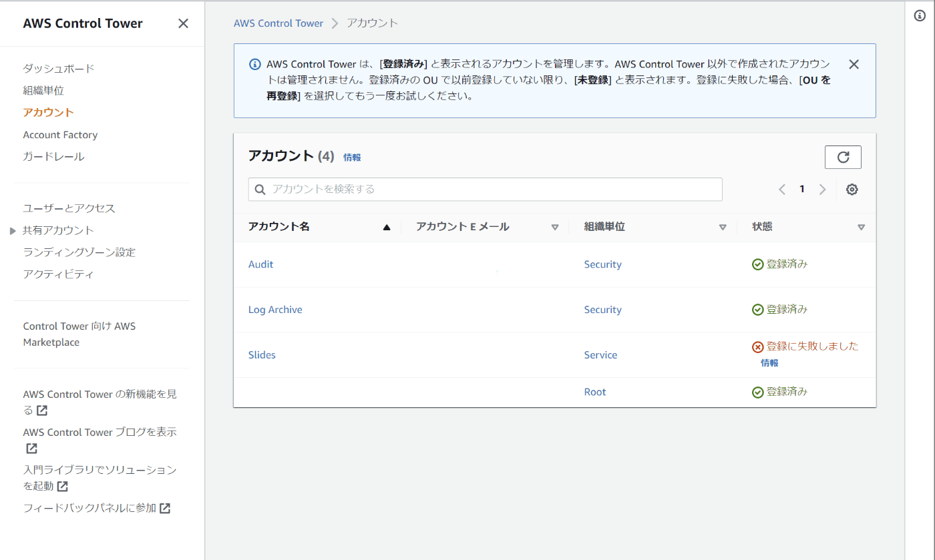The image size is (935, 560).
Task: Dismiss the blue info banner
Action: point(854,64)
